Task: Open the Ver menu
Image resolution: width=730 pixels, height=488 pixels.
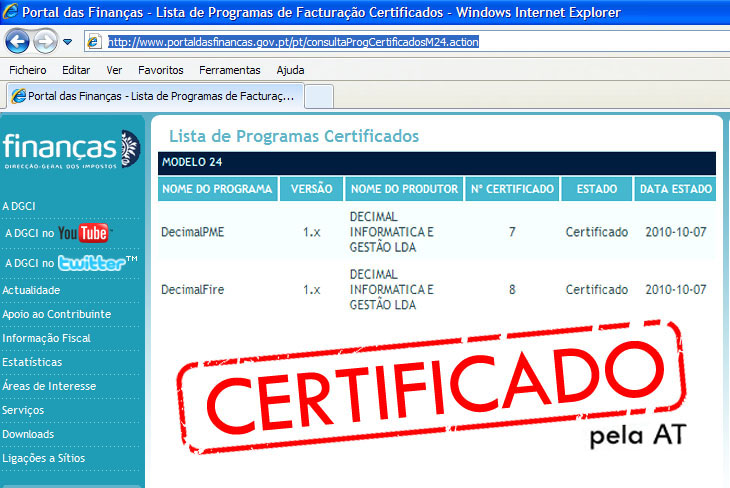Action: point(114,70)
